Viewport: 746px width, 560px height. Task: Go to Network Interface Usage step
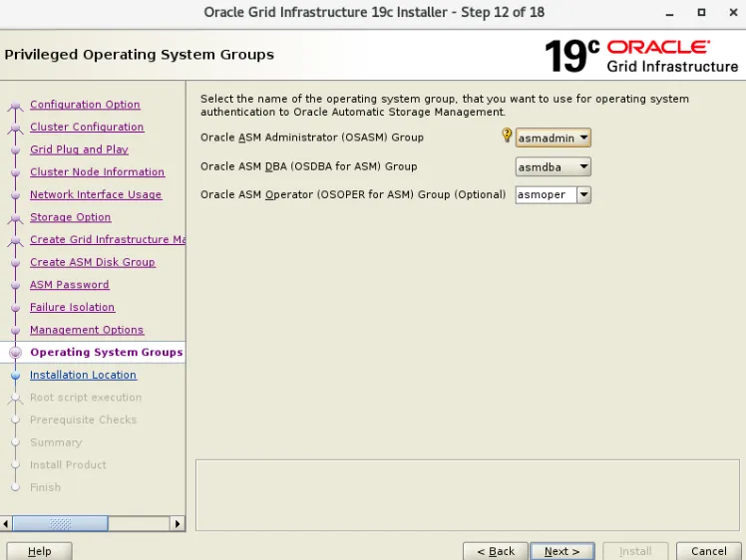click(96, 194)
